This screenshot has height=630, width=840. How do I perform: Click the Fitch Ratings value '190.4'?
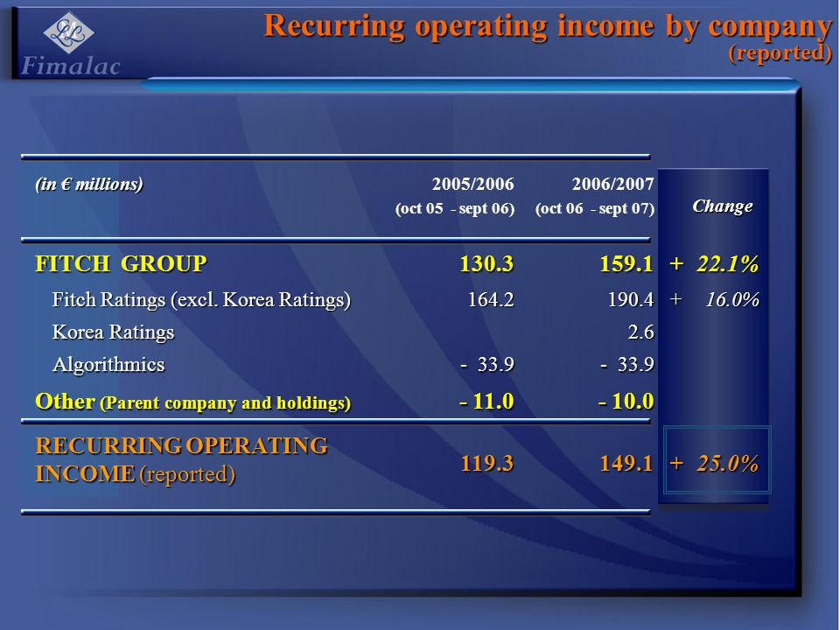[631, 299]
